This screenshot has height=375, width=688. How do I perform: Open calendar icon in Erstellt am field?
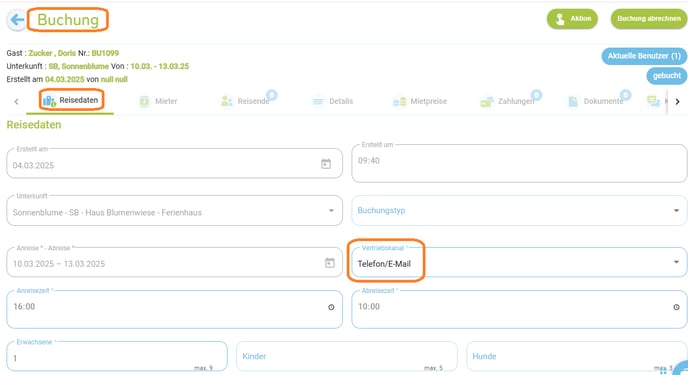click(326, 164)
